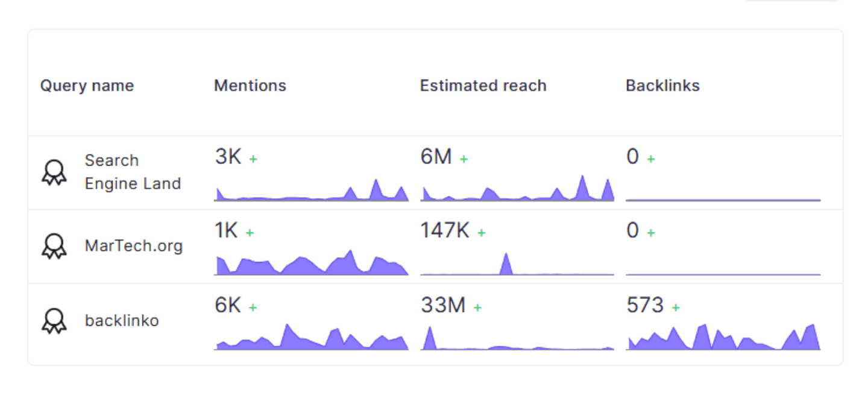Sort by the Mentions column header

(x=250, y=86)
